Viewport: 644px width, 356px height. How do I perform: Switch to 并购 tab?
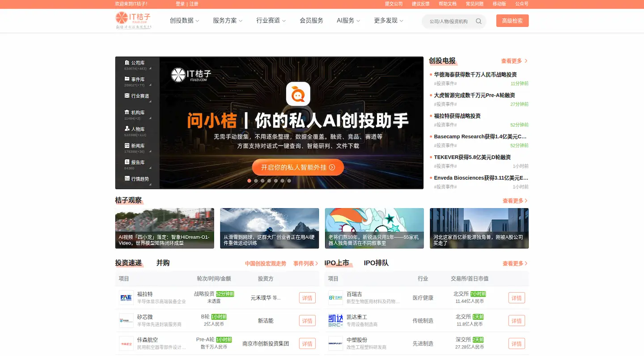pos(163,263)
